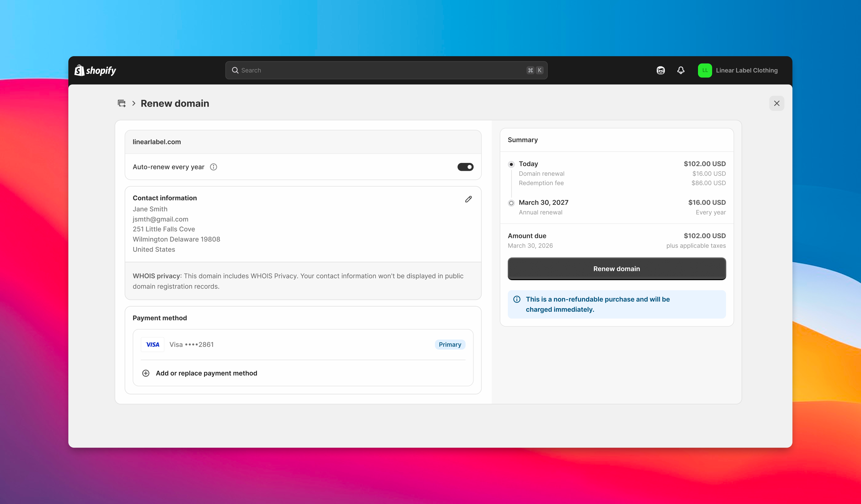The width and height of the screenshot is (861, 504).
Task: Click the jsmth@gmail.com email text
Action: pos(160,219)
